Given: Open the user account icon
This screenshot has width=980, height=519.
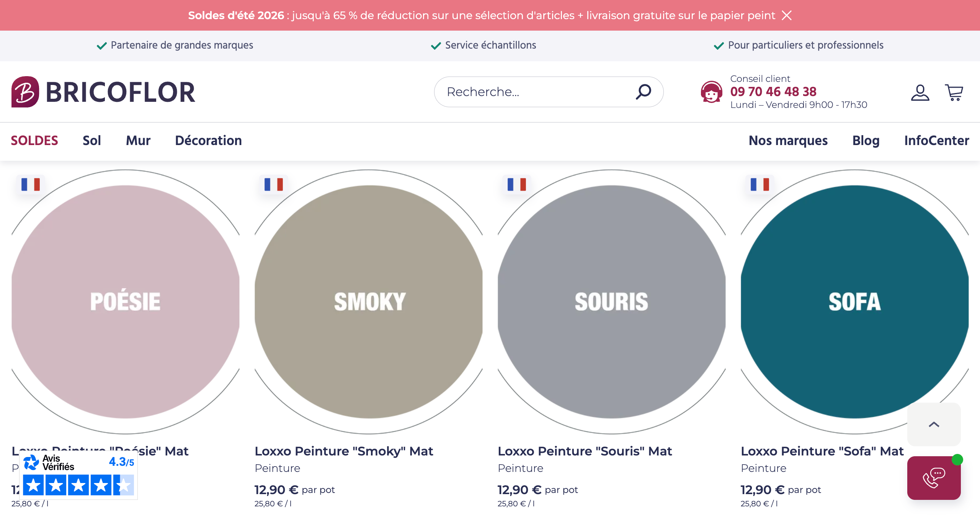Looking at the screenshot, I should 920,93.
